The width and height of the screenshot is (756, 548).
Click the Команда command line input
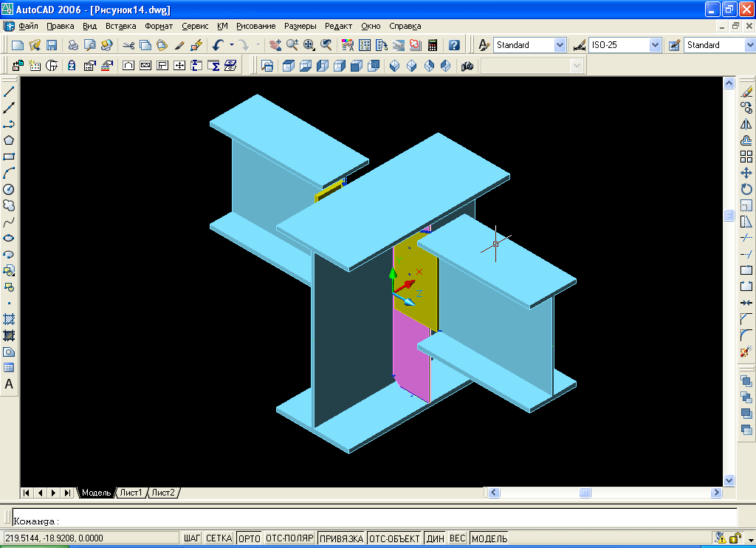pyautogui.click(x=369, y=521)
